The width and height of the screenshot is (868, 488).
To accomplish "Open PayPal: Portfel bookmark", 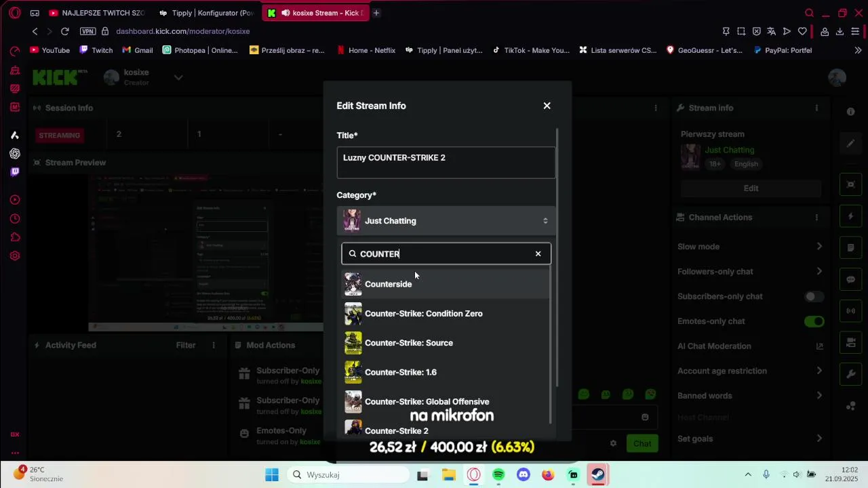I will (783, 50).
